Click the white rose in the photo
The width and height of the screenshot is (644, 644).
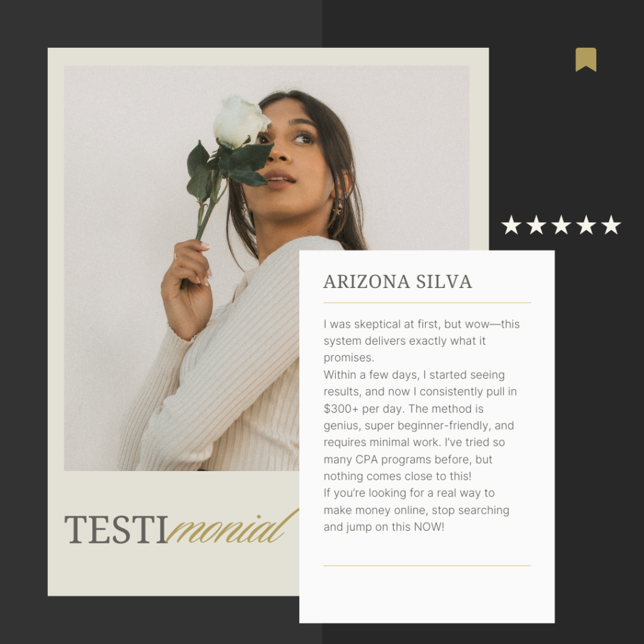click(x=240, y=121)
